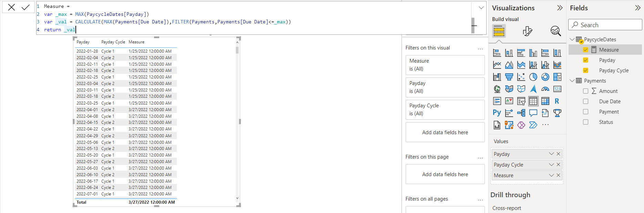Viewport: 644px width, 213px height.
Task: Click the table's vertical scrollbar up arrow
Action: (237, 42)
